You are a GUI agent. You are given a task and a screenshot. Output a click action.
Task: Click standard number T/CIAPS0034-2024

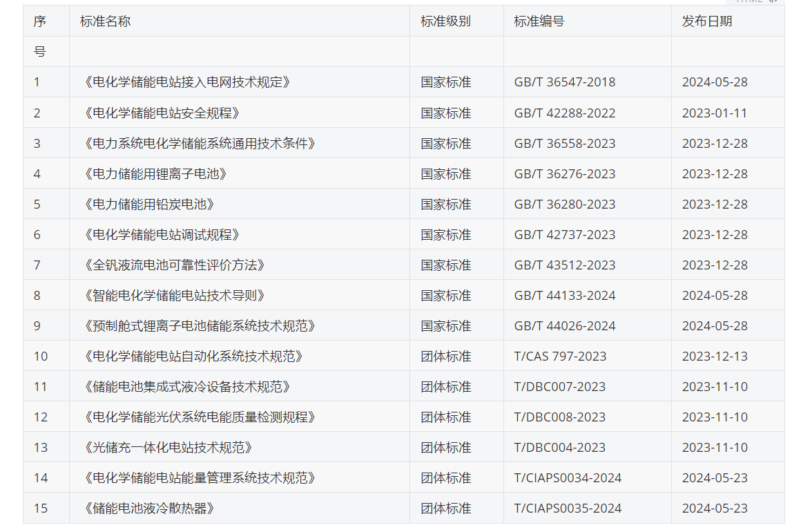(x=568, y=477)
